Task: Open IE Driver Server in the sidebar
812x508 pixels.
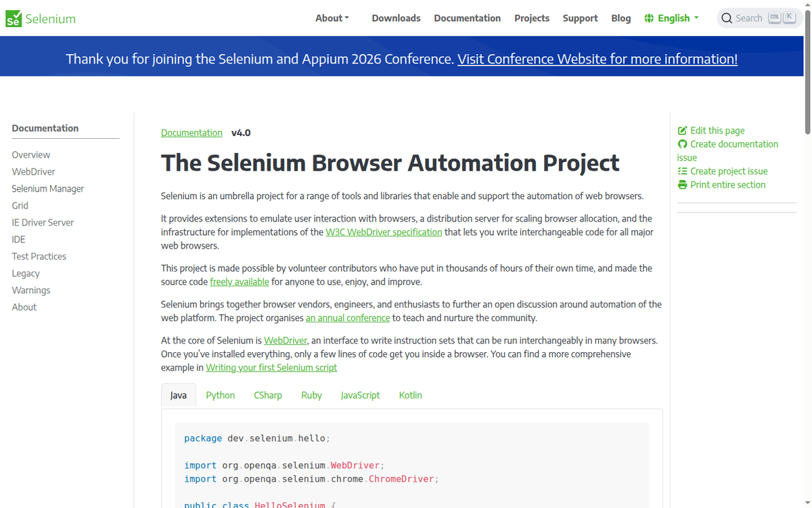Action: [x=43, y=223]
